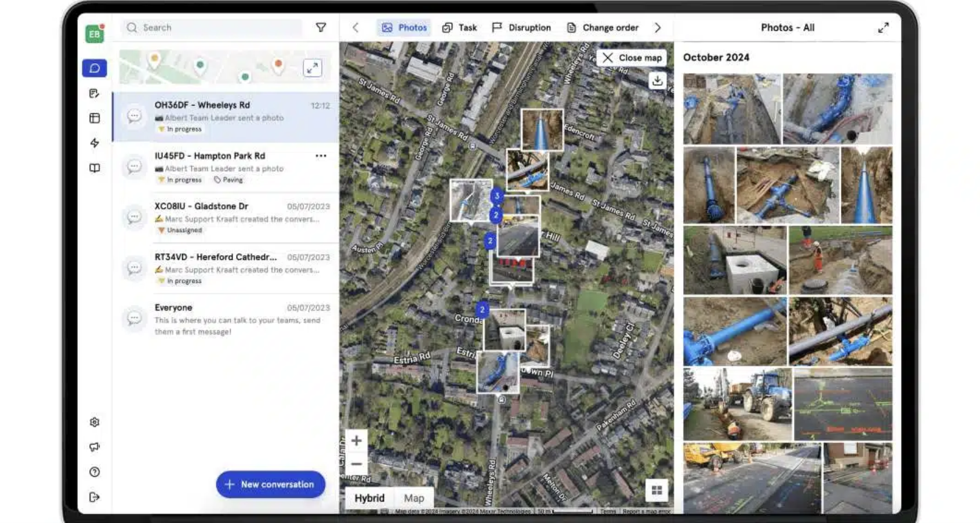Click the filter funnel icon beside search
The height and width of the screenshot is (523, 980).
coord(321,27)
